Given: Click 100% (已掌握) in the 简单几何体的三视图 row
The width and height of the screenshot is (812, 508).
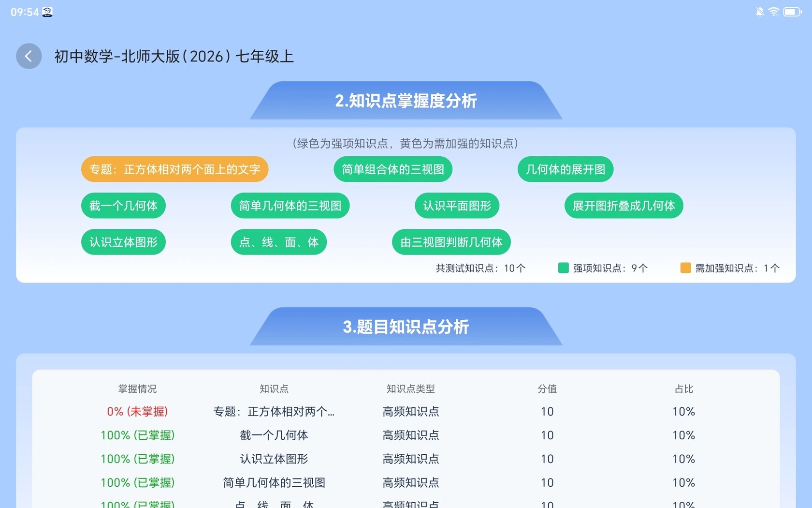Looking at the screenshot, I should tap(137, 483).
